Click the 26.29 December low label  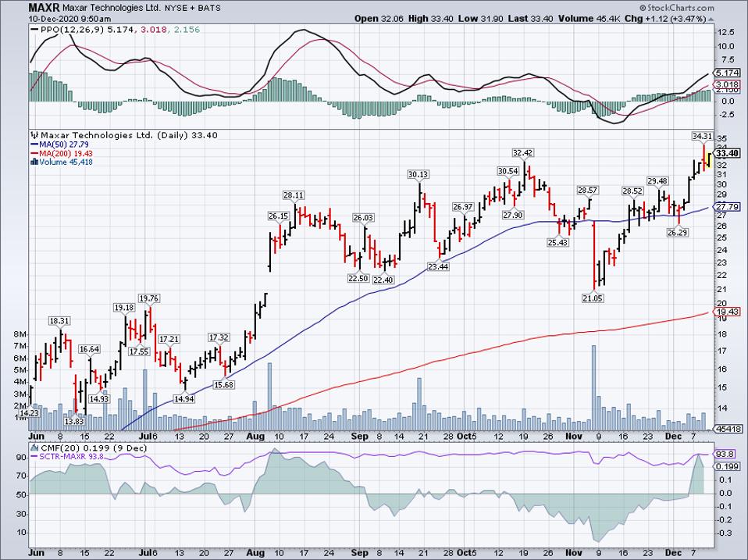pos(678,233)
